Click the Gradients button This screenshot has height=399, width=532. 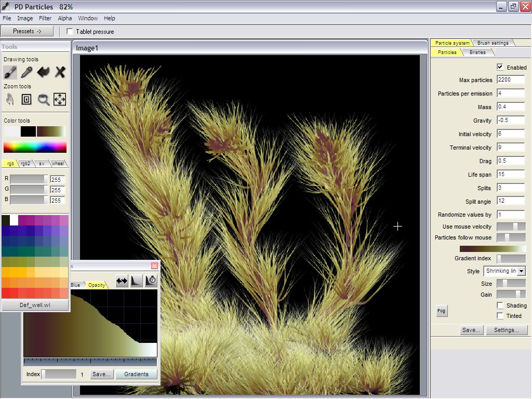click(136, 374)
